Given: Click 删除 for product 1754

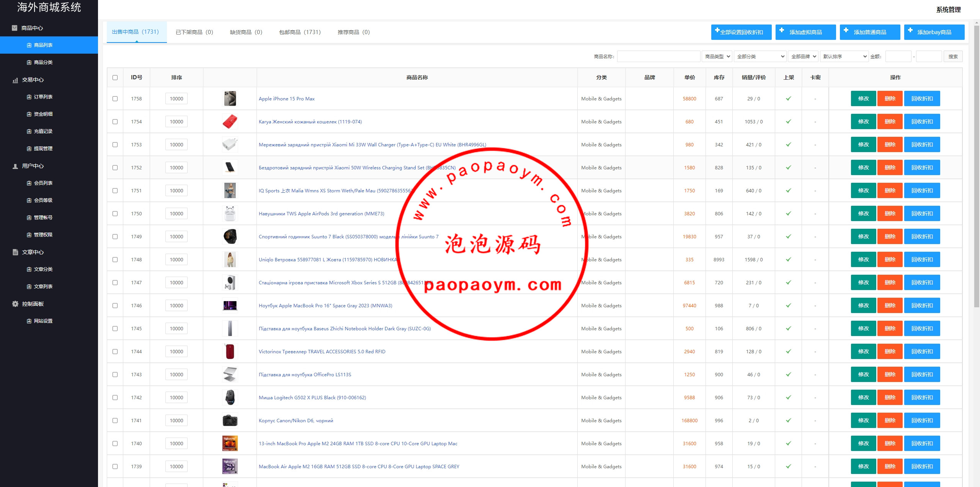Looking at the screenshot, I should pyautogui.click(x=890, y=121).
